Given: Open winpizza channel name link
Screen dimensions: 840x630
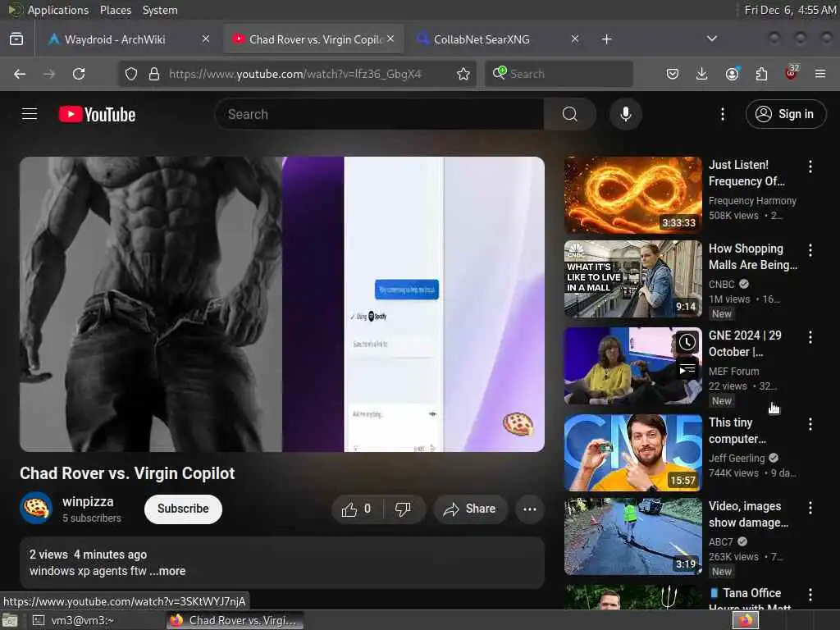Looking at the screenshot, I should click(88, 502).
